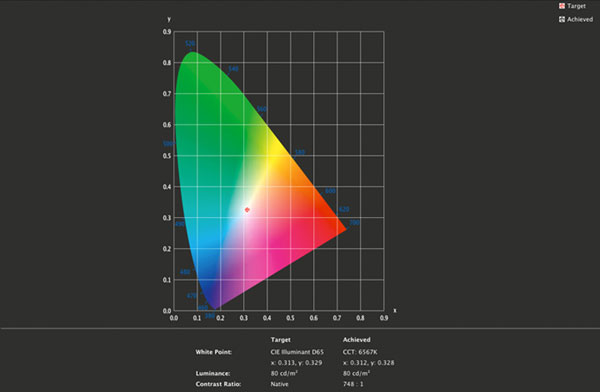Image resolution: width=600 pixels, height=392 pixels.
Task: Click the 480 wavelength label near blue edge
Action: [x=185, y=272]
